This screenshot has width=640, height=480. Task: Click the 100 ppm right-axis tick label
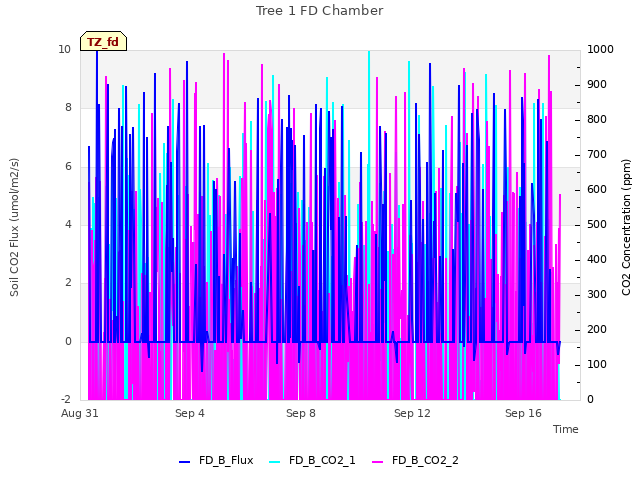point(597,364)
